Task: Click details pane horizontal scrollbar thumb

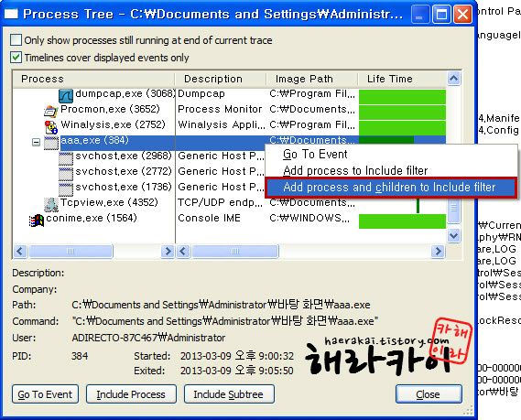Action: pyautogui.click(x=235, y=251)
